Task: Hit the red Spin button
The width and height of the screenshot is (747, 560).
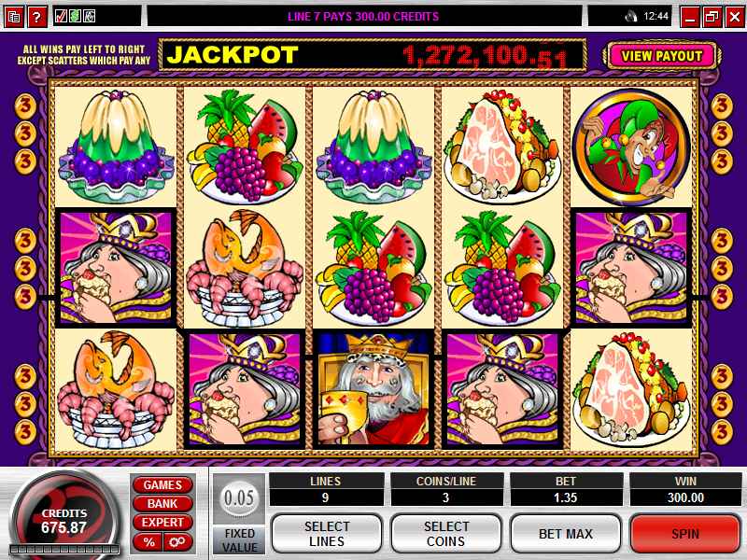Action: click(x=685, y=534)
